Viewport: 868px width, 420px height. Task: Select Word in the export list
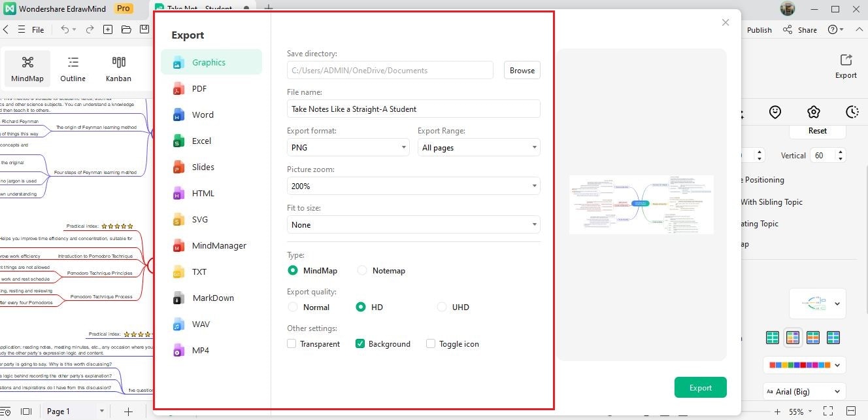coord(212,114)
